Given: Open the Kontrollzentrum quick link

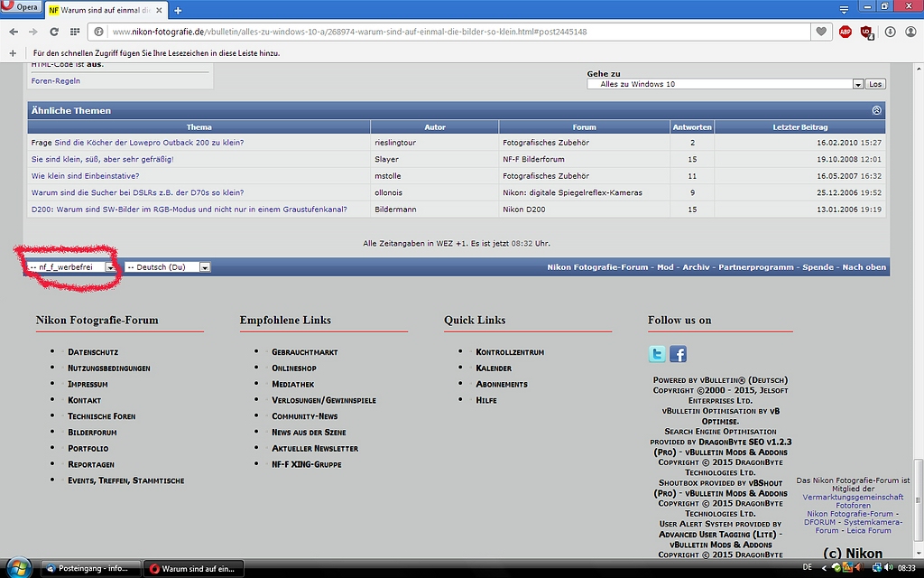Looking at the screenshot, I should pyautogui.click(x=510, y=352).
